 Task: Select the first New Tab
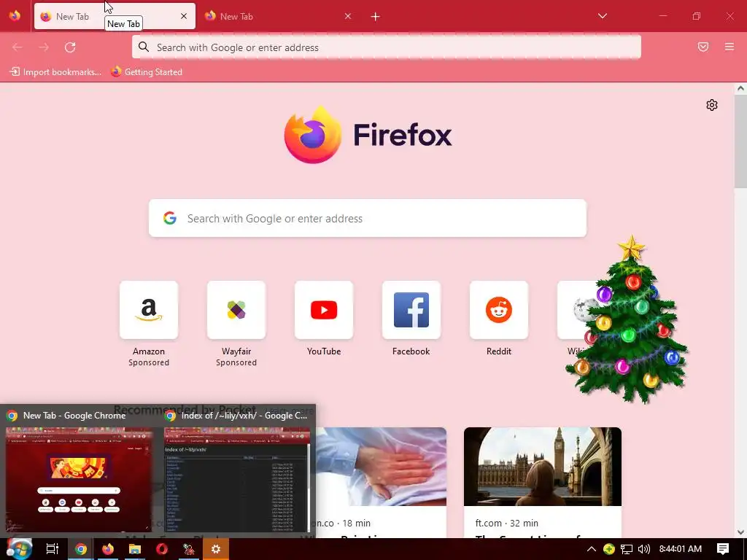click(115, 16)
